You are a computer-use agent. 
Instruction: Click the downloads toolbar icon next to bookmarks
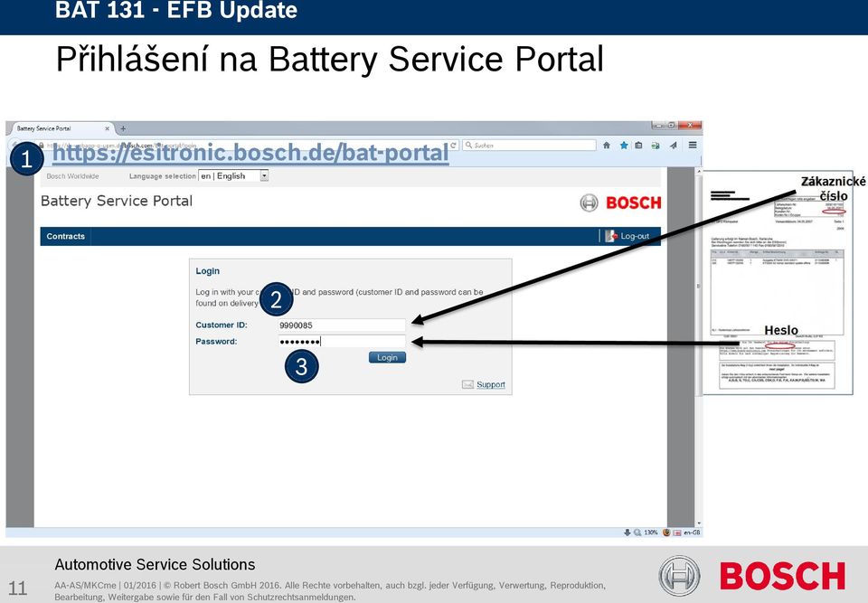click(x=656, y=145)
